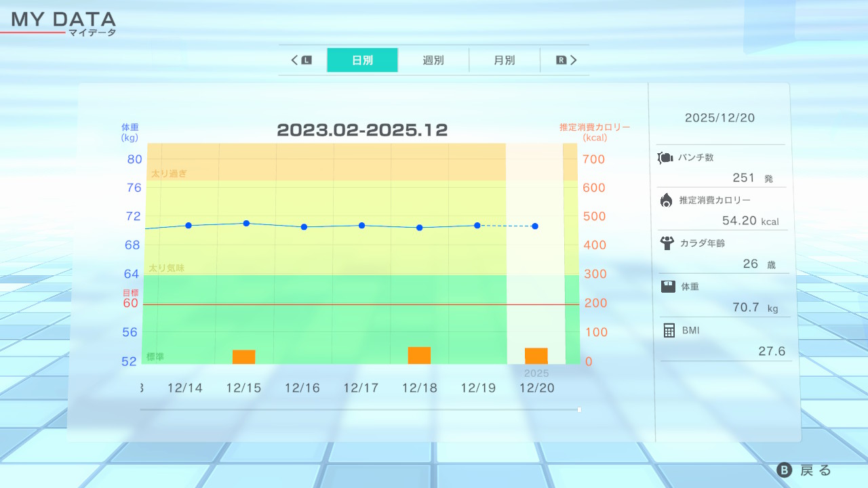Image resolution: width=868 pixels, height=488 pixels.
Task: Go to next tab with right chevron
Action: pyautogui.click(x=574, y=60)
